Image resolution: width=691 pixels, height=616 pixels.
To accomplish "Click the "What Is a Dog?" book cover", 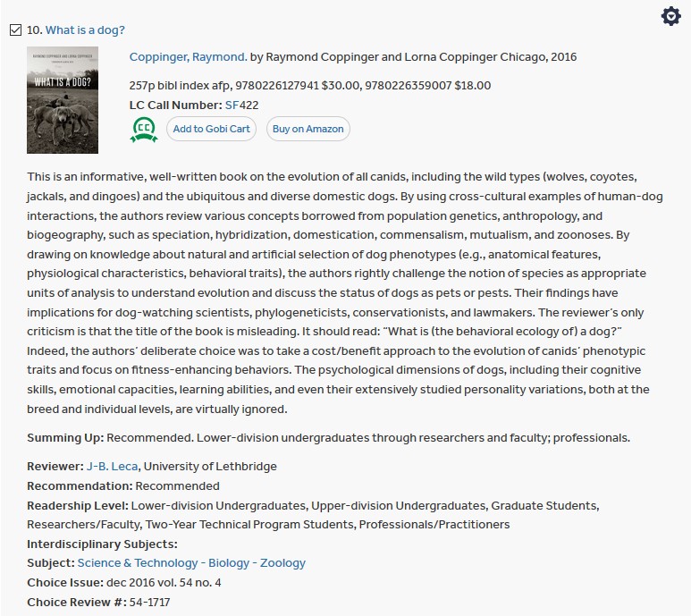I will point(63,100).
